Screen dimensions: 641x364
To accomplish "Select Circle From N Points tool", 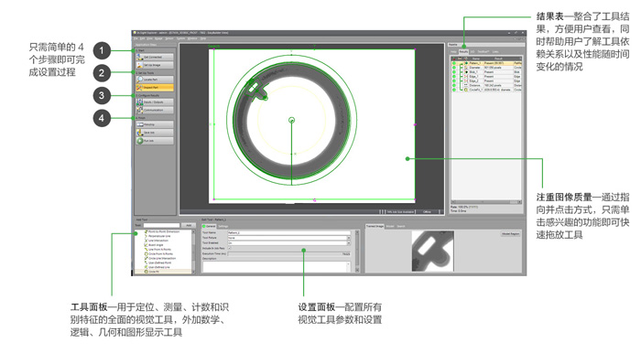I will coord(160,254).
